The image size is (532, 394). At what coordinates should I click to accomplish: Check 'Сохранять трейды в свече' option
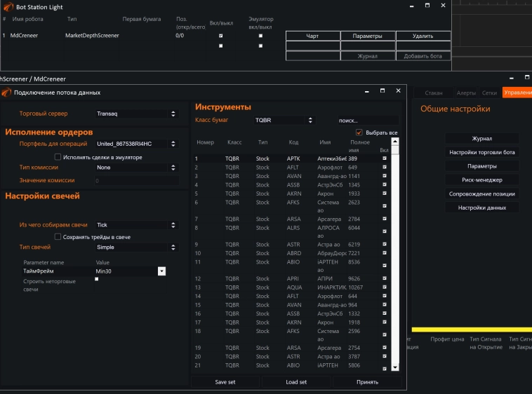pyautogui.click(x=58, y=237)
